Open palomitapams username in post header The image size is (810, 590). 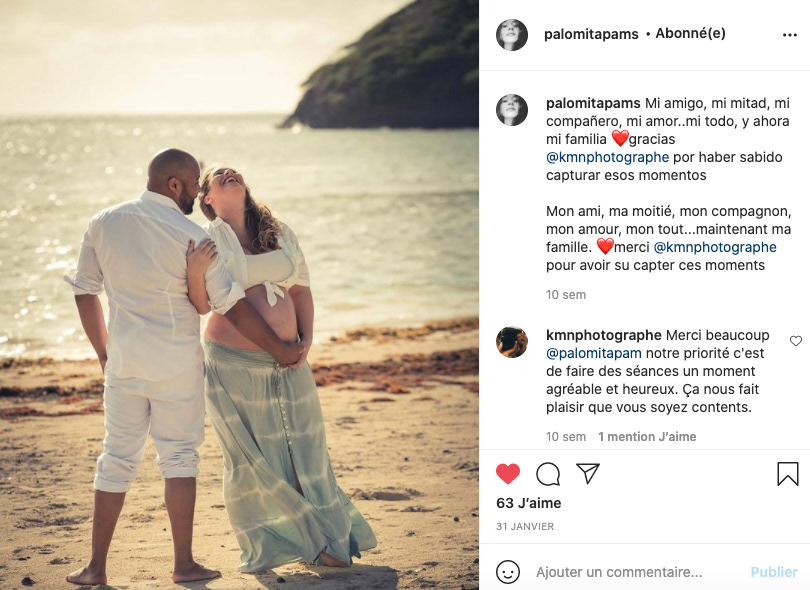(591, 34)
